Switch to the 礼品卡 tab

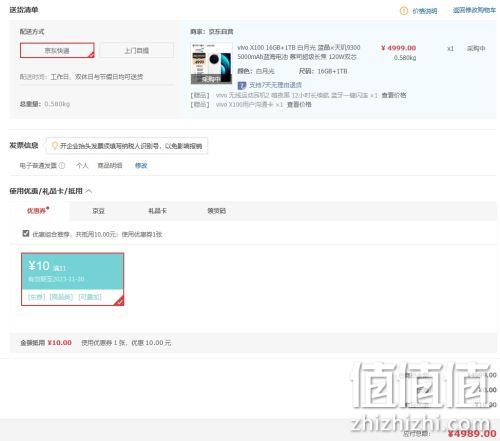(x=157, y=211)
